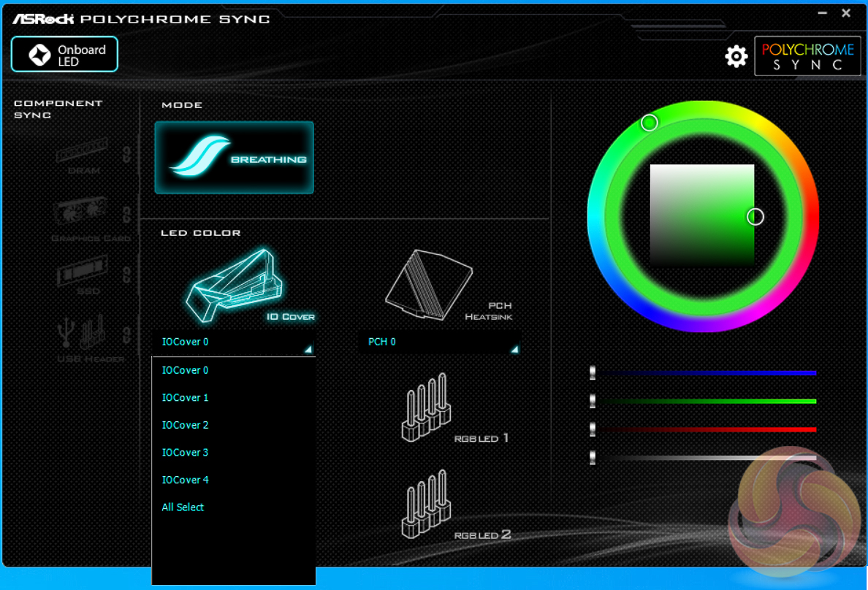Click the white brightness slider
Viewport: 868px width, 590px height.
703,458
